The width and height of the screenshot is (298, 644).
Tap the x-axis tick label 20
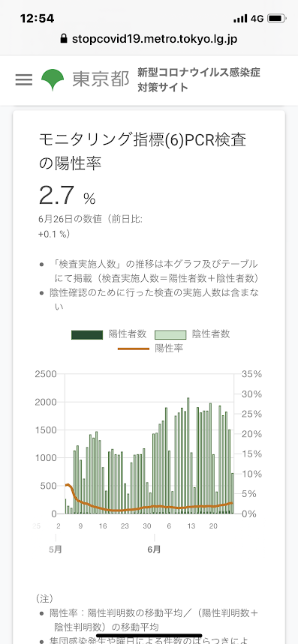[213, 526]
